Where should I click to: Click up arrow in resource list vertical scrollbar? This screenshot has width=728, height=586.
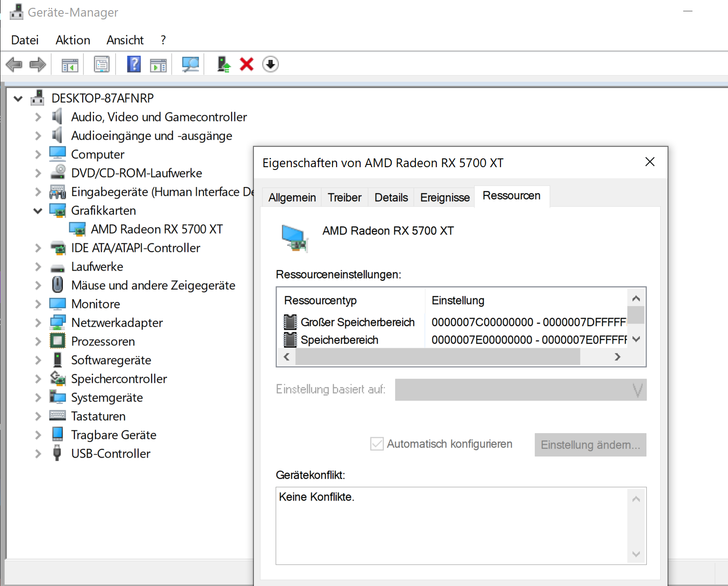(x=636, y=298)
